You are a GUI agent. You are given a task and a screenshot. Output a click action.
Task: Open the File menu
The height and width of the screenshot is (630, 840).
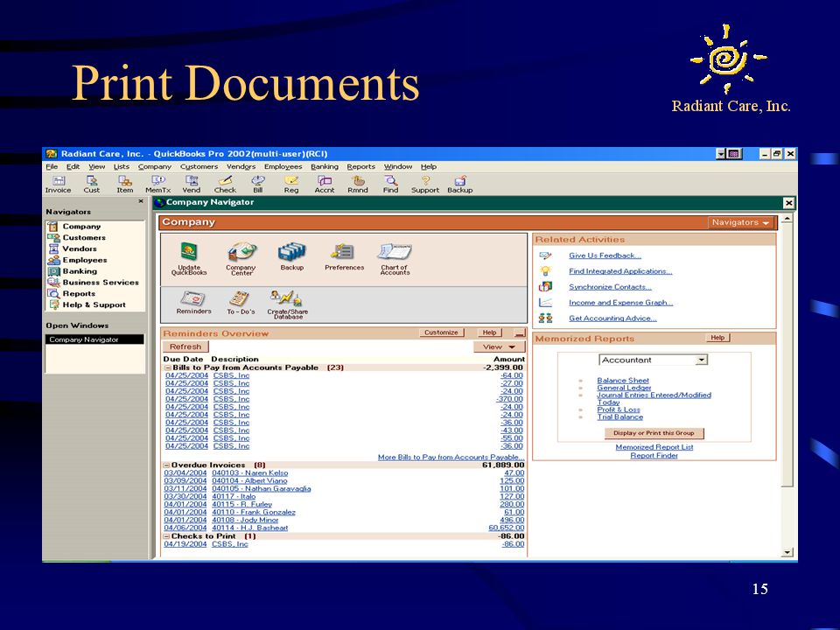click(52, 166)
